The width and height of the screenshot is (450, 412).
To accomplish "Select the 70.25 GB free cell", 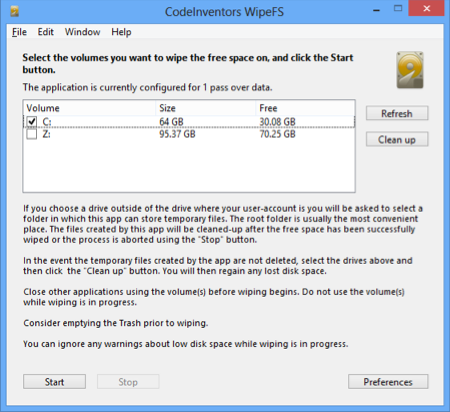I will [277, 134].
